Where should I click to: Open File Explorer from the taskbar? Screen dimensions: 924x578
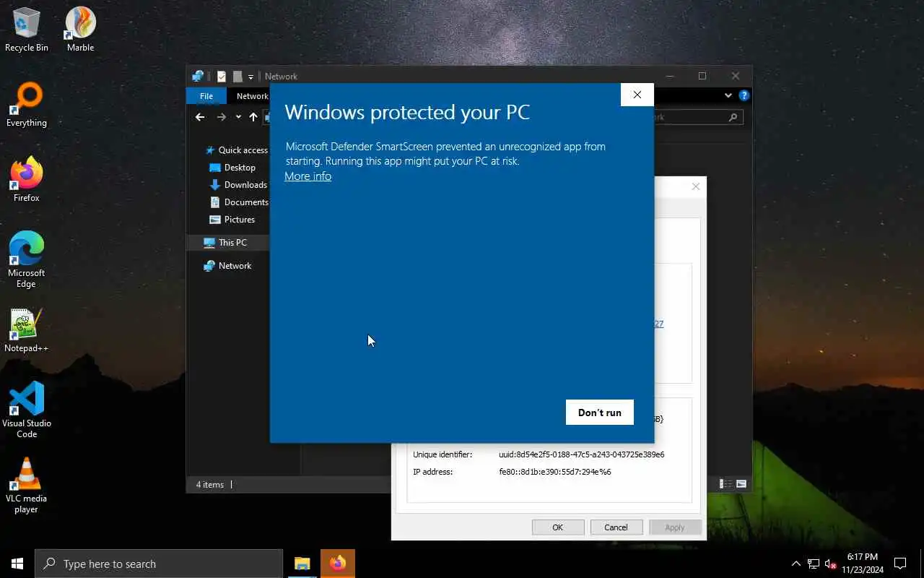pos(302,564)
